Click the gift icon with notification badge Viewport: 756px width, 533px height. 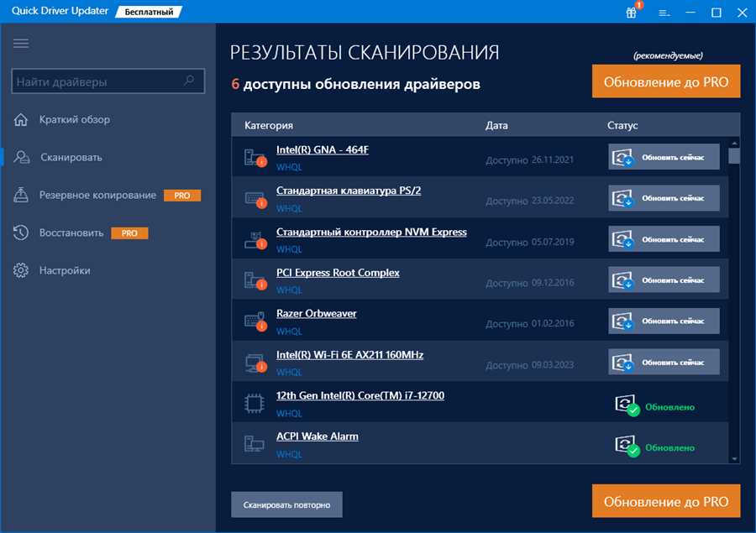630,13
